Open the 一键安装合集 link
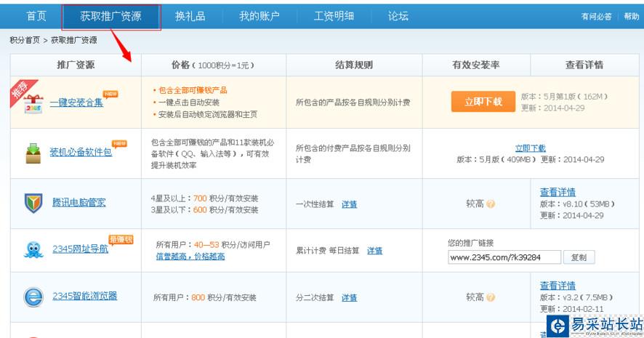644x338 pixels. (76, 102)
